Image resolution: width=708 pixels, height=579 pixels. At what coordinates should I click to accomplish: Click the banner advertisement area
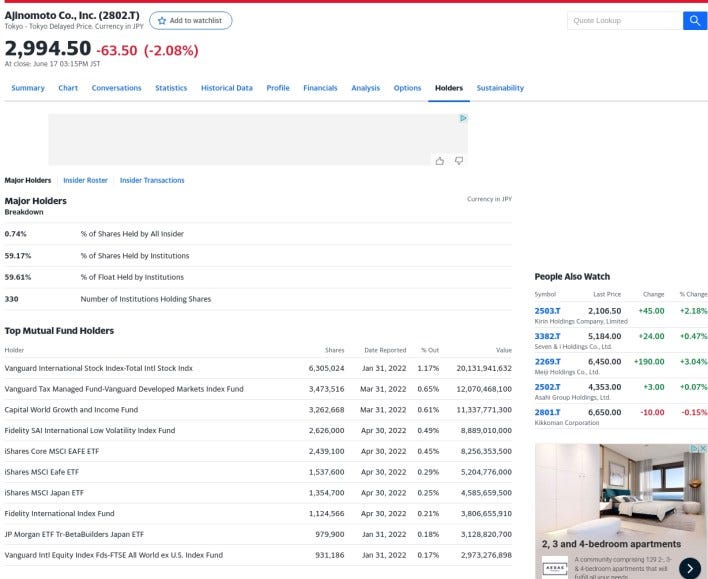point(258,140)
